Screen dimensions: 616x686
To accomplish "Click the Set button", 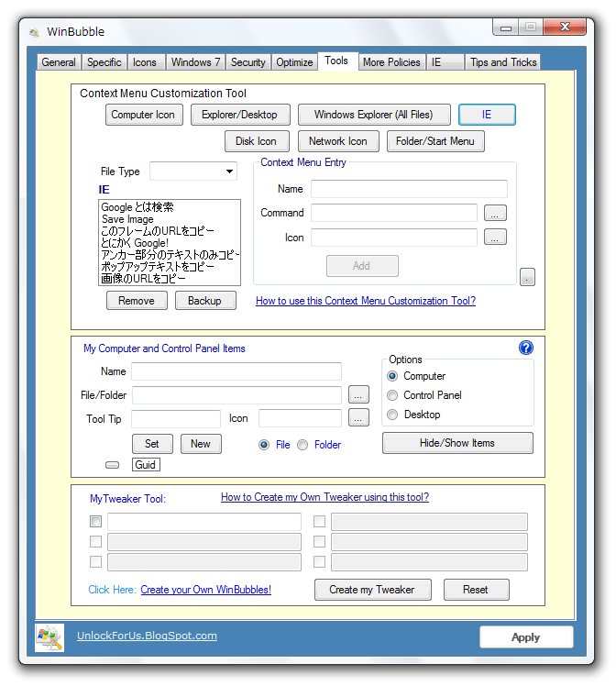I will click(x=152, y=444).
